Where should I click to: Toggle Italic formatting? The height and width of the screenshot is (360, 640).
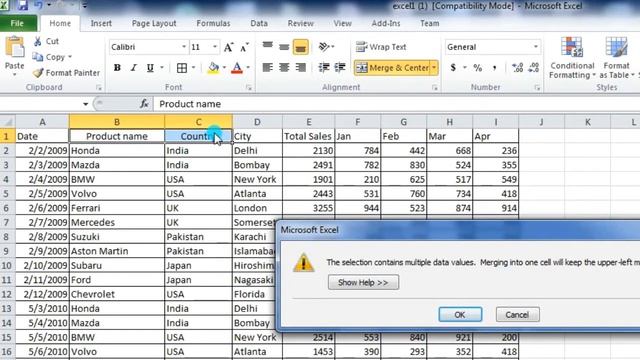(x=133, y=68)
